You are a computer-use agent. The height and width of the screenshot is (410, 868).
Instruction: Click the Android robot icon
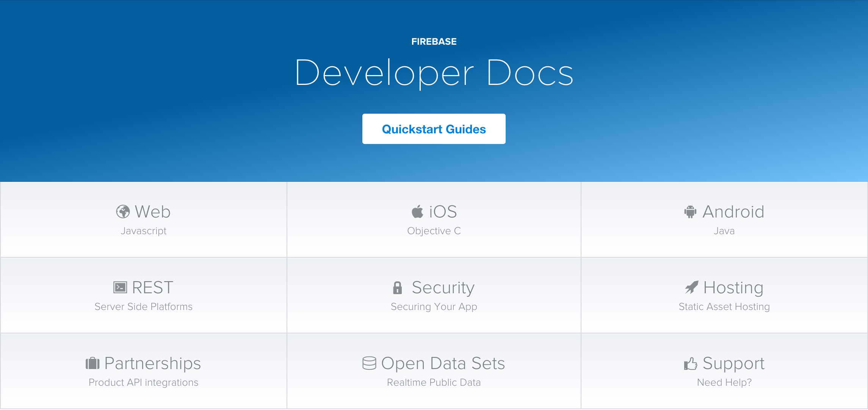[x=690, y=212]
